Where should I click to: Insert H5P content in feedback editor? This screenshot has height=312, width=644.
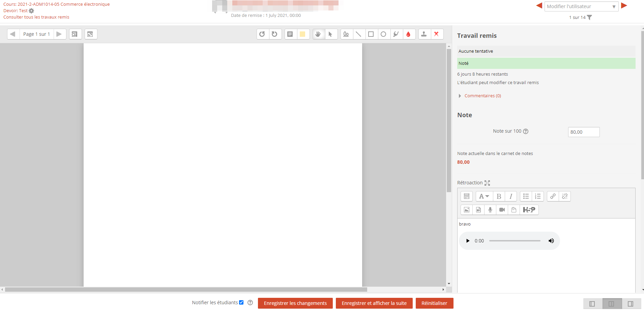[x=529, y=210]
